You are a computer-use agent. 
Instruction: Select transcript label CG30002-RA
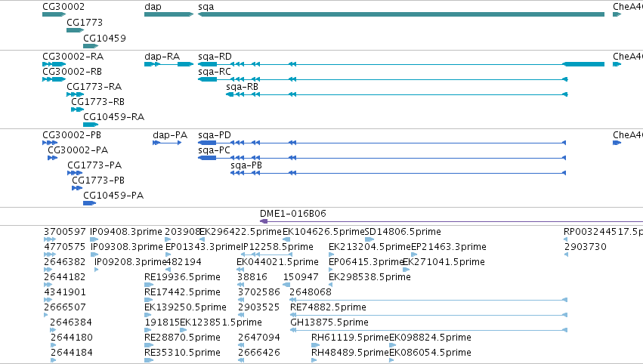(73, 56)
